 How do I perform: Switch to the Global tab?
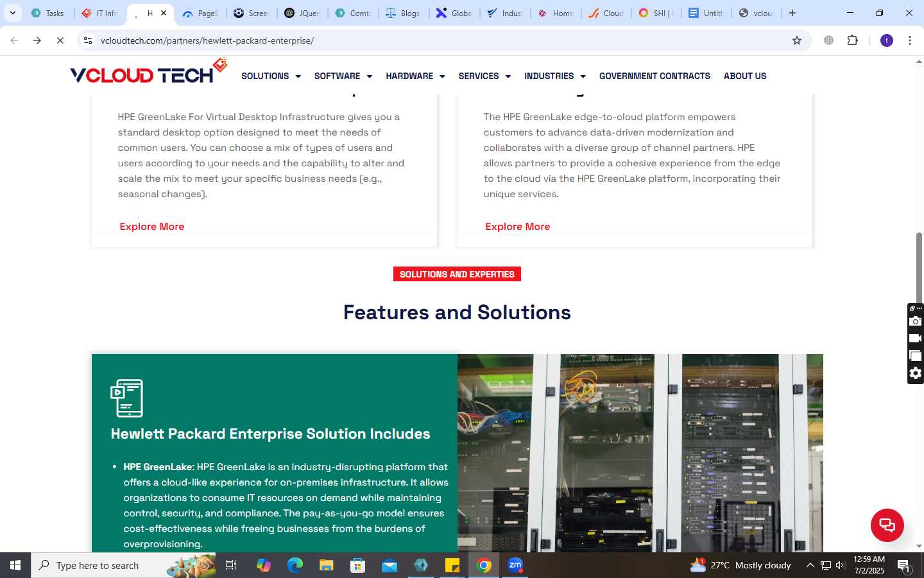454,13
